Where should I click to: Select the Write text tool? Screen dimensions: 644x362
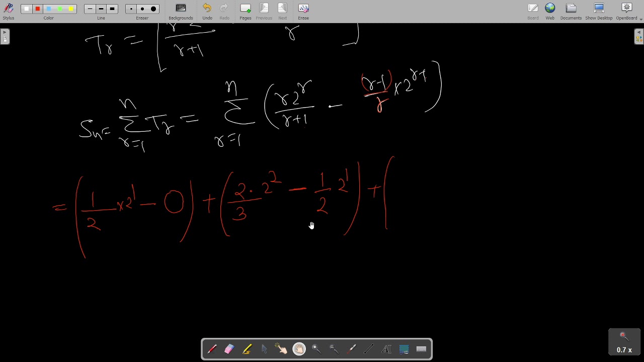(x=386, y=349)
